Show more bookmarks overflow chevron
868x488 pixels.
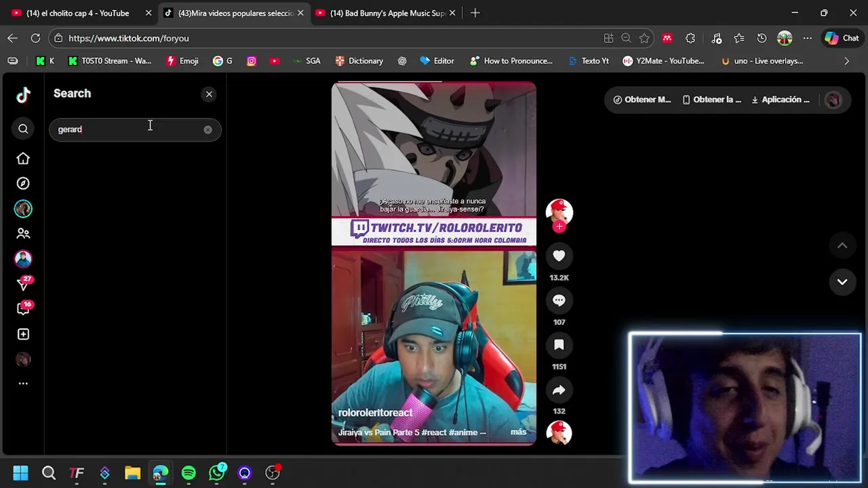coord(846,61)
